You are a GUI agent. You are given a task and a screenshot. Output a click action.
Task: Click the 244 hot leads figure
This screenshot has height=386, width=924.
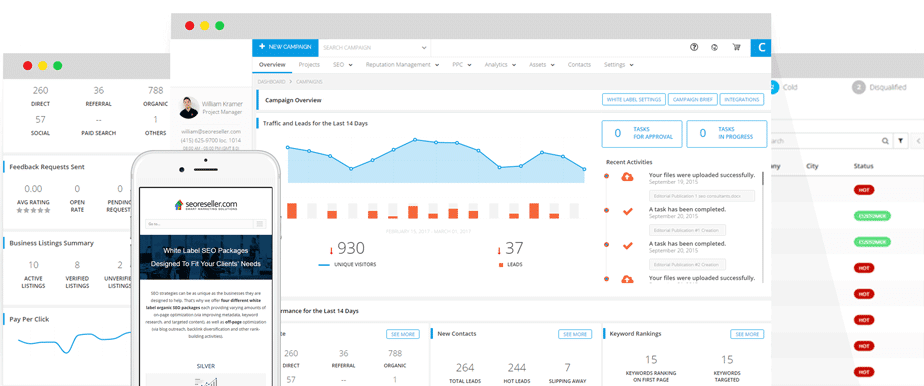coord(516,368)
